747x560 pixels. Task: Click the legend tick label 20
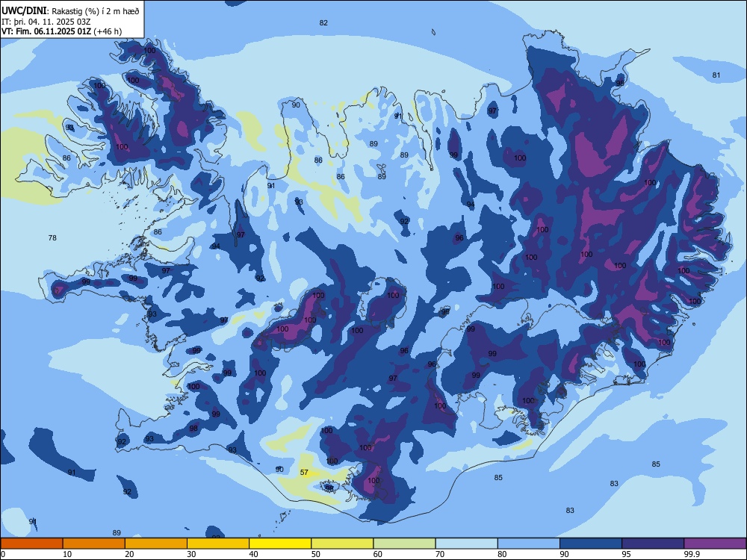[x=129, y=554]
